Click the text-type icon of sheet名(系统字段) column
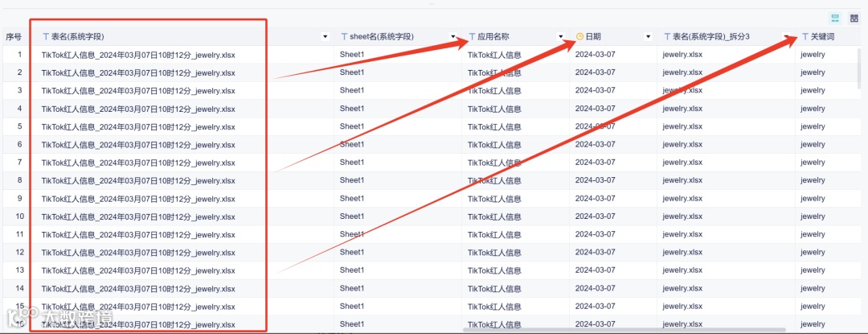Image resolution: width=868 pixels, height=334 pixels. pos(344,36)
